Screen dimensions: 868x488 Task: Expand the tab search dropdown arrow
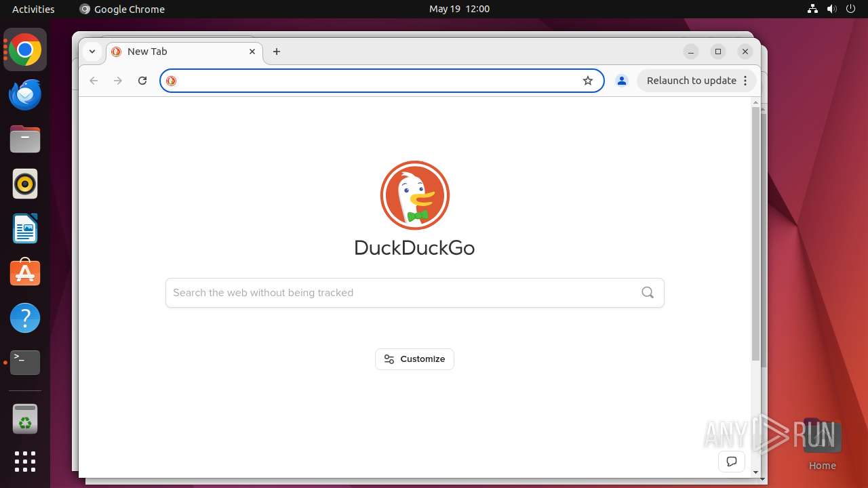92,52
